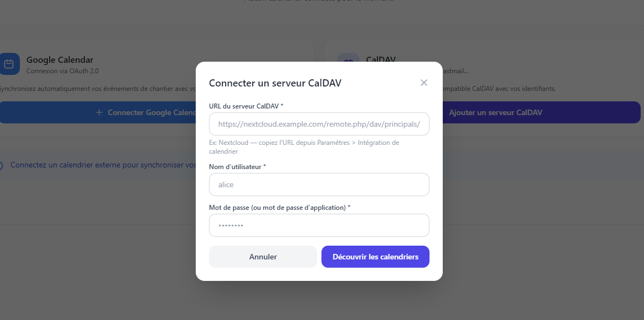Close the CalDAV dialog with the X icon

click(424, 83)
